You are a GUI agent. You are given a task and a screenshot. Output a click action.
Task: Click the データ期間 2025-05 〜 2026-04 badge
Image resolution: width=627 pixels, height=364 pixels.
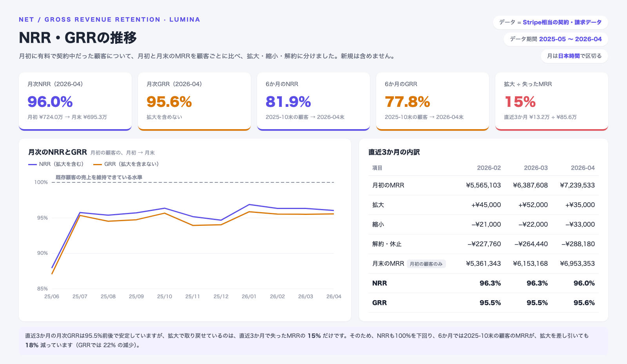[x=556, y=39]
